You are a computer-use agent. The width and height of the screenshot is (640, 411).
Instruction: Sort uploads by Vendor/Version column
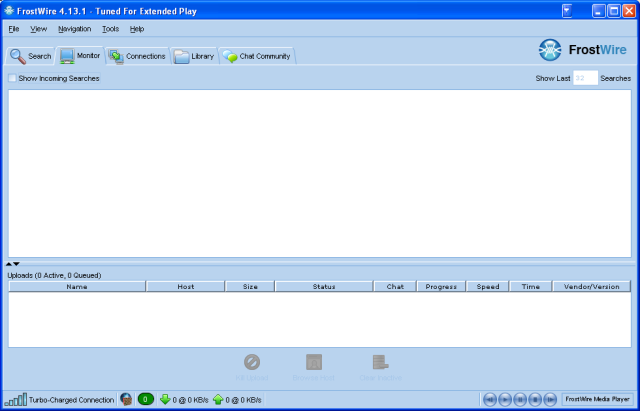[591, 287]
